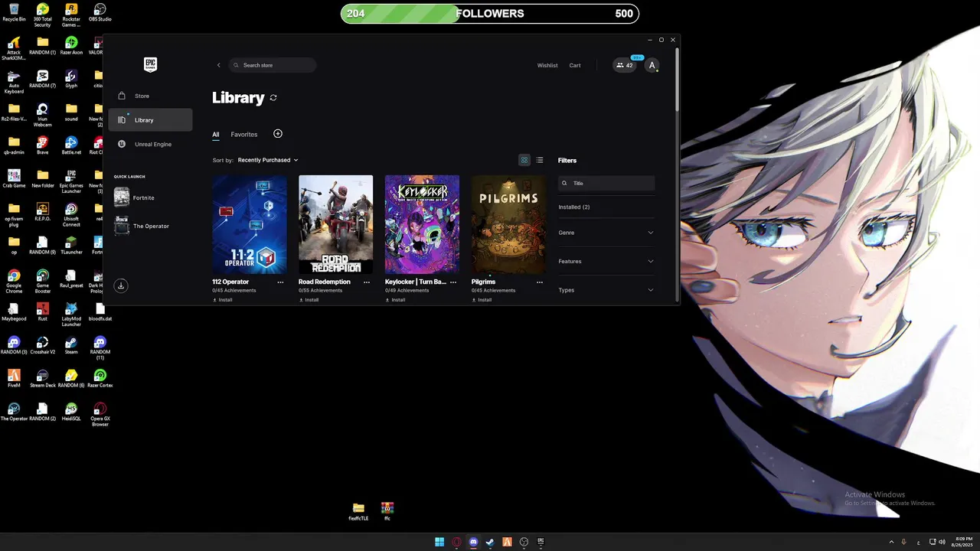
Task: Open the friends list showing 42
Action: [x=625, y=65]
